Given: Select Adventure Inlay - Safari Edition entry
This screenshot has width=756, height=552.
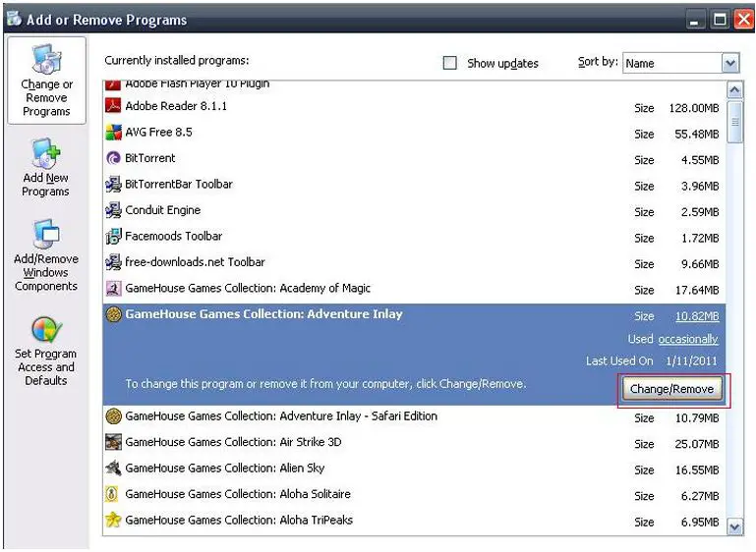Looking at the screenshot, I should pyautogui.click(x=414, y=416).
